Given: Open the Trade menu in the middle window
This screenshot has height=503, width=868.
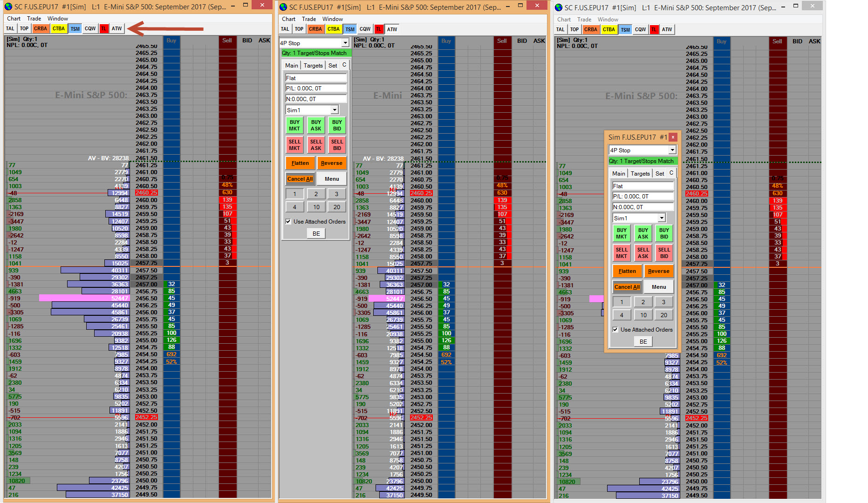Looking at the screenshot, I should (x=309, y=19).
